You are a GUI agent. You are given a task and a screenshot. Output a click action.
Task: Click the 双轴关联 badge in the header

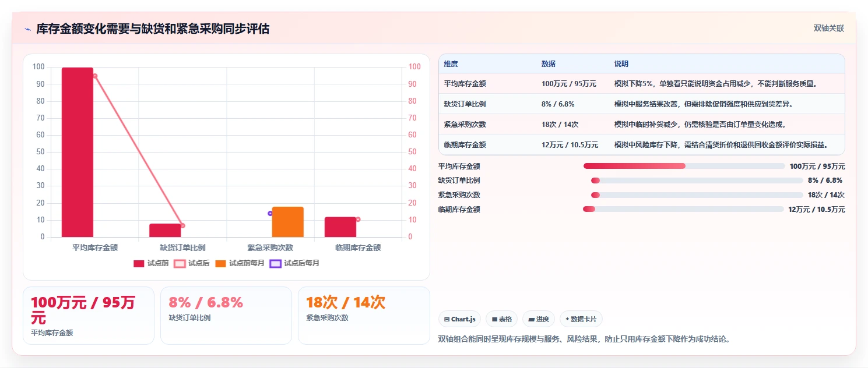tap(829, 28)
